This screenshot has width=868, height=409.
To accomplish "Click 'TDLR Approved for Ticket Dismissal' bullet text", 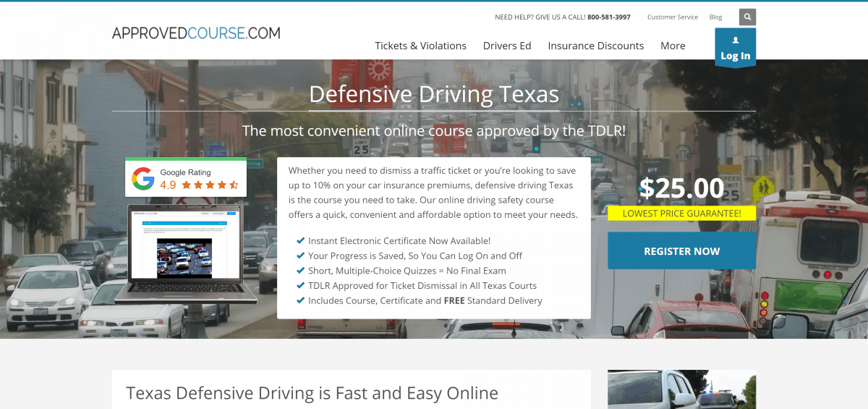I will (x=422, y=285).
